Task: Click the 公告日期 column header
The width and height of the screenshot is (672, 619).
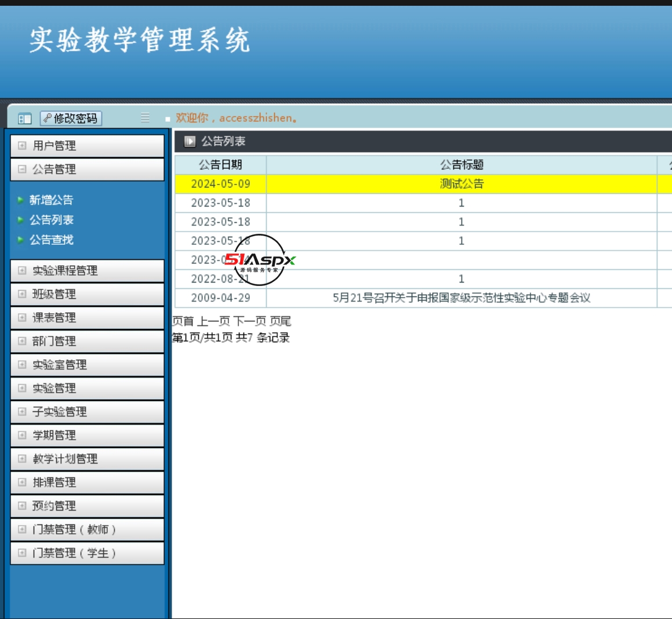Action: [221, 165]
